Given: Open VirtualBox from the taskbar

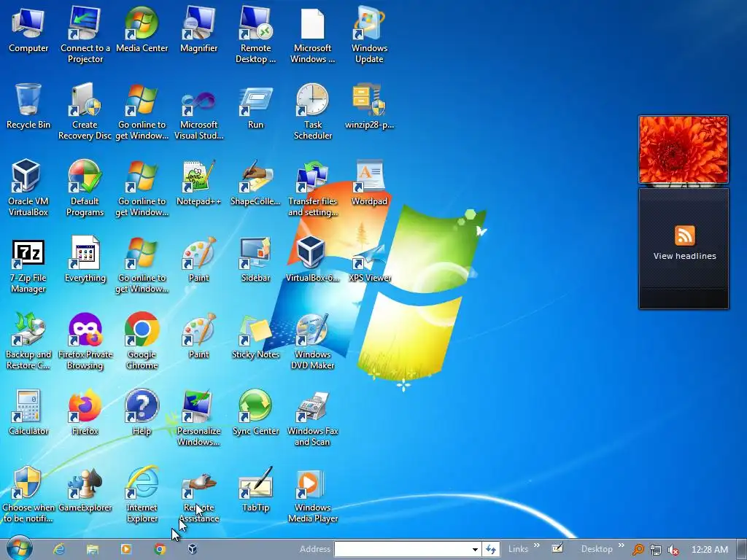Looking at the screenshot, I should pos(193,549).
